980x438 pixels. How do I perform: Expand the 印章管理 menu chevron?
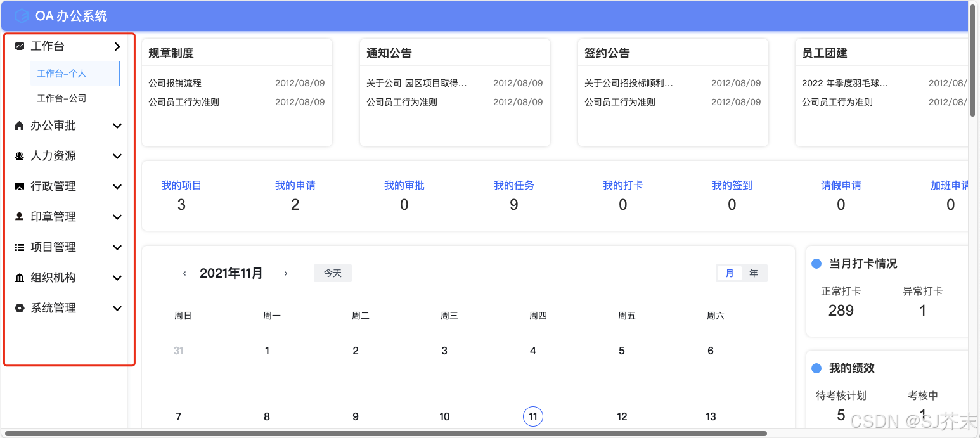click(x=117, y=217)
